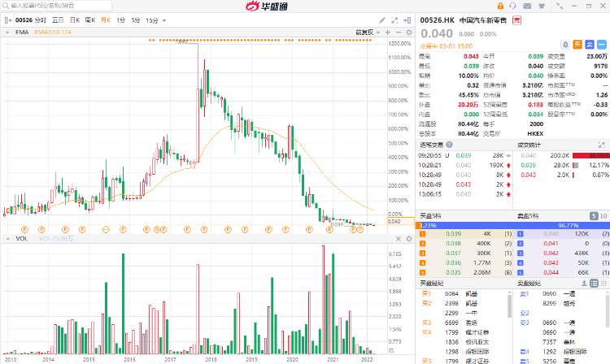The width and height of the screenshot is (610, 364).
Task: Click the 09:20:55 tick trade row
Action: (465, 155)
